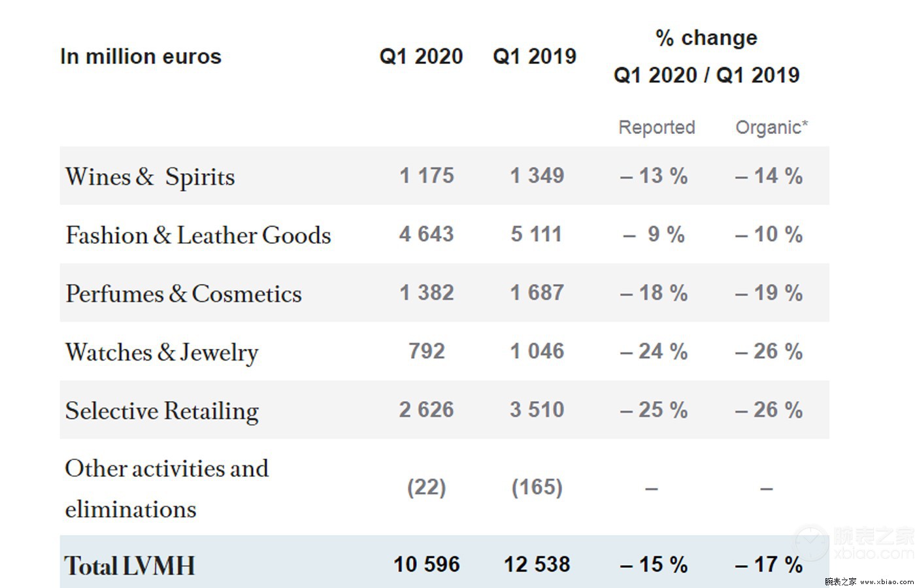Image resolution: width=915 pixels, height=588 pixels.
Task: Click the 4 643 Fashion value
Action: pyautogui.click(x=427, y=235)
